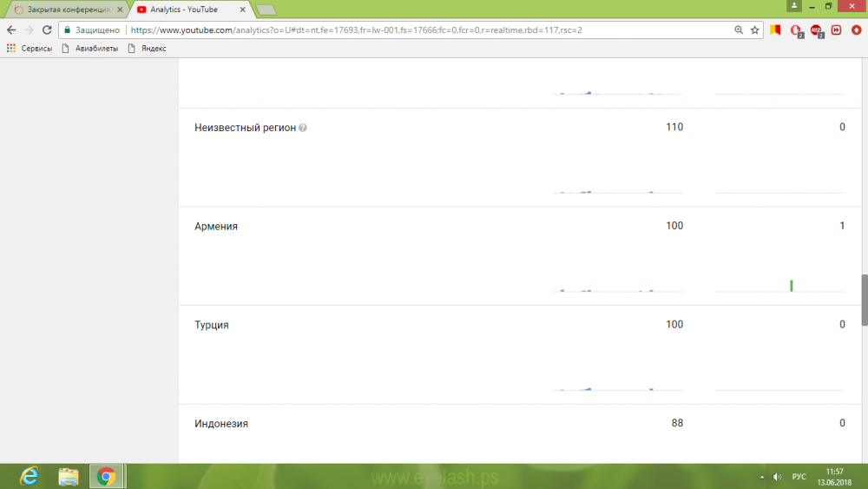
Task: Open File Explorer from the taskbar
Action: pyautogui.click(x=69, y=476)
